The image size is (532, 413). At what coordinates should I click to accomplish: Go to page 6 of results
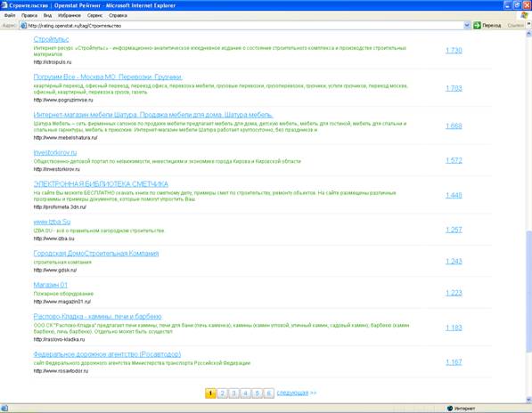coord(269,393)
